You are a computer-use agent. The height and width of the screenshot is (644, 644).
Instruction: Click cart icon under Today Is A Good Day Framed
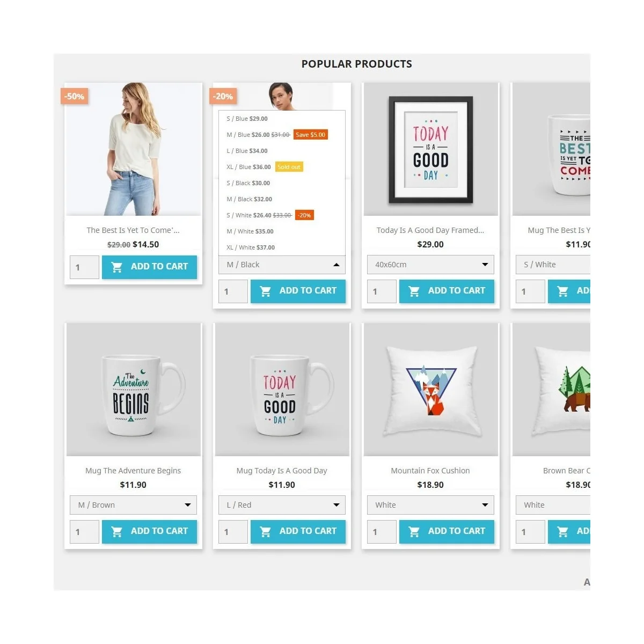point(414,291)
